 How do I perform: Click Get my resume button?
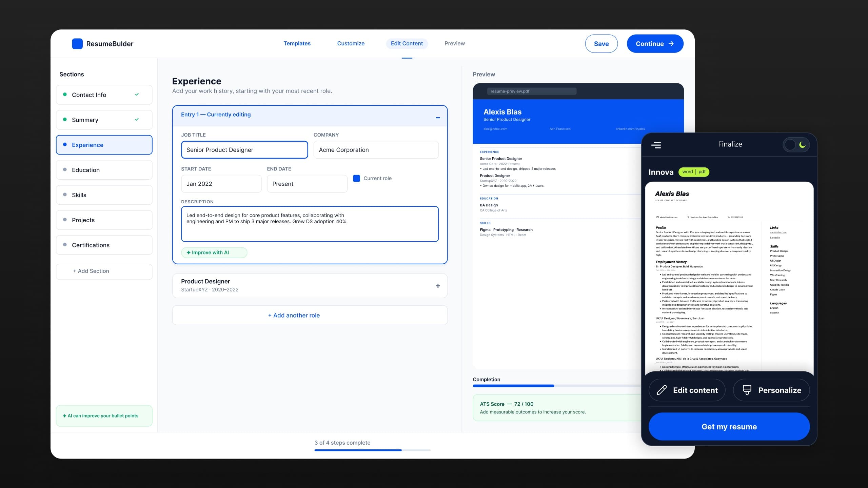tap(729, 426)
